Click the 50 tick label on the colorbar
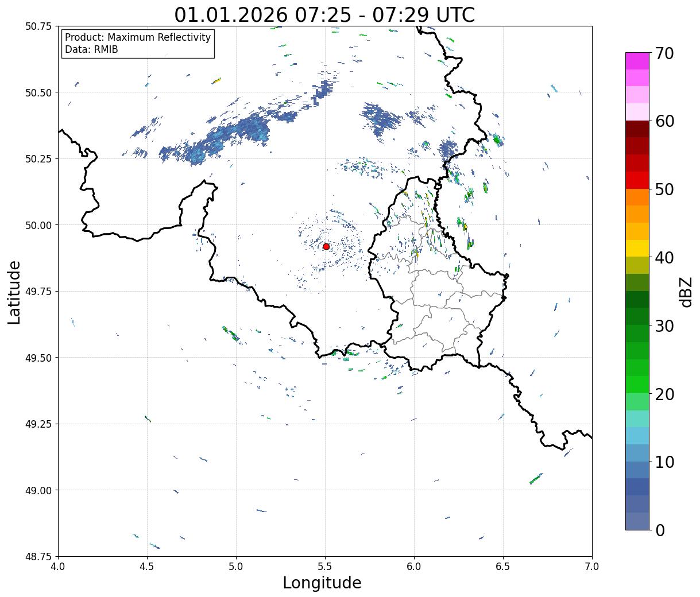This screenshot has width=700, height=597. click(664, 189)
